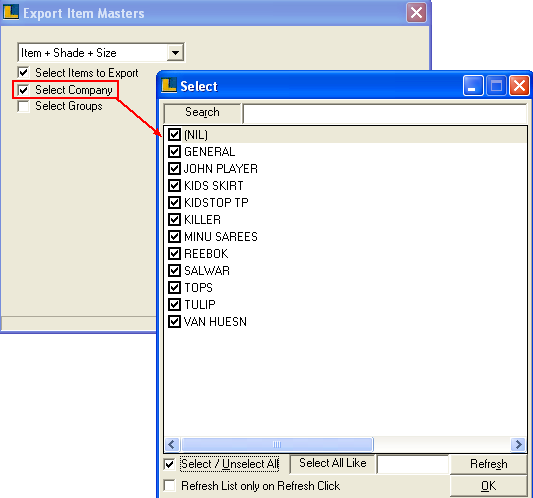Focus the search text field
The image size is (533, 498).
point(385,113)
